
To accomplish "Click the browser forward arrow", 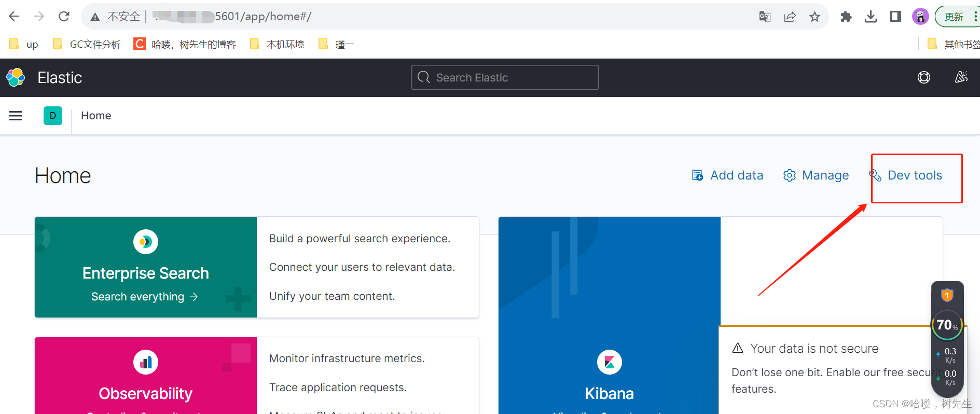I will click(39, 17).
